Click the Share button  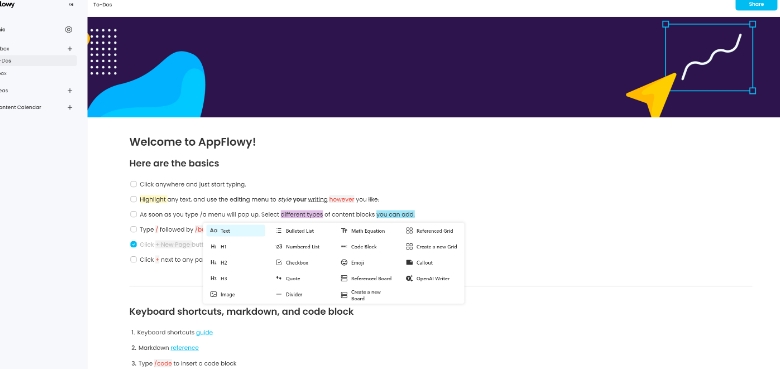(x=756, y=4)
